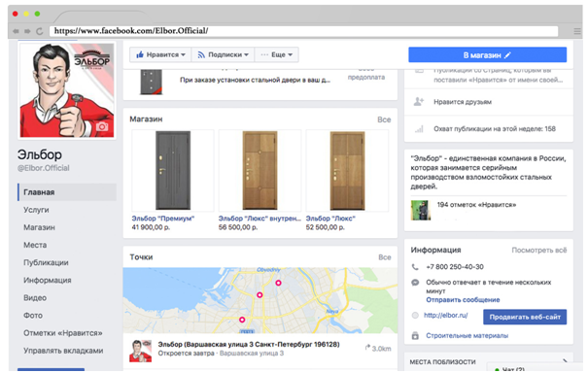Viewport: 588px width, 373px height.
Task: Click the browser address bar URL field
Action: (x=304, y=31)
